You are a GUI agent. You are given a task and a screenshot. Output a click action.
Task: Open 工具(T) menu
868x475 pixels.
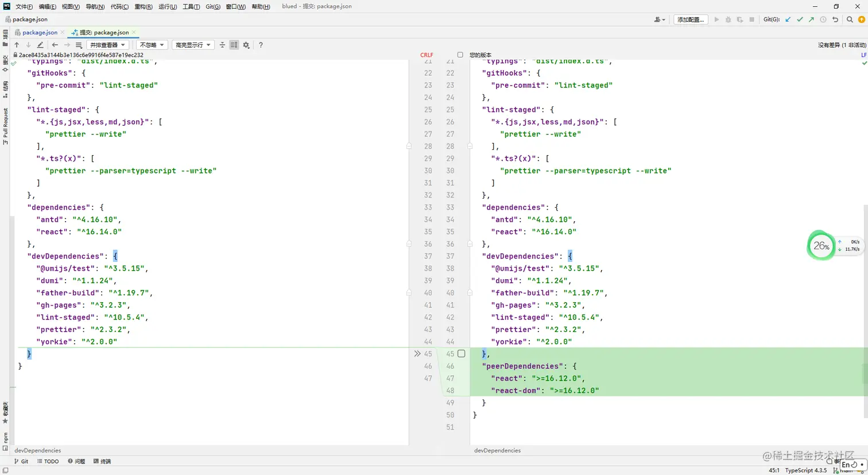tap(191, 6)
